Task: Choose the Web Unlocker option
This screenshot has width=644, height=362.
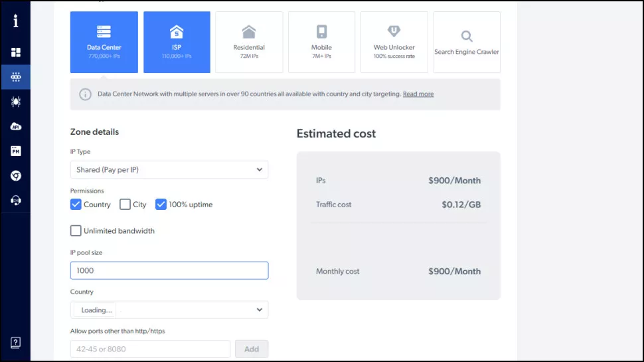Action: point(394,43)
